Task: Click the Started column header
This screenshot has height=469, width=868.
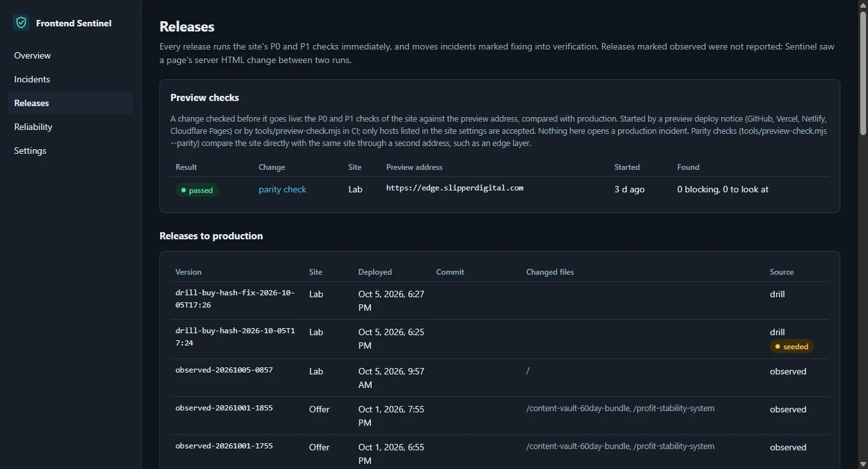Action: tap(627, 167)
